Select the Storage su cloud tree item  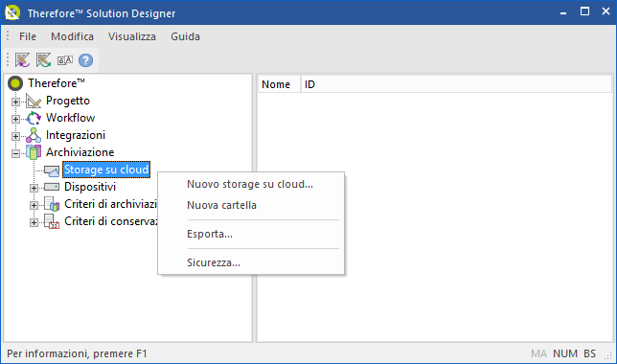(x=106, y=170)
